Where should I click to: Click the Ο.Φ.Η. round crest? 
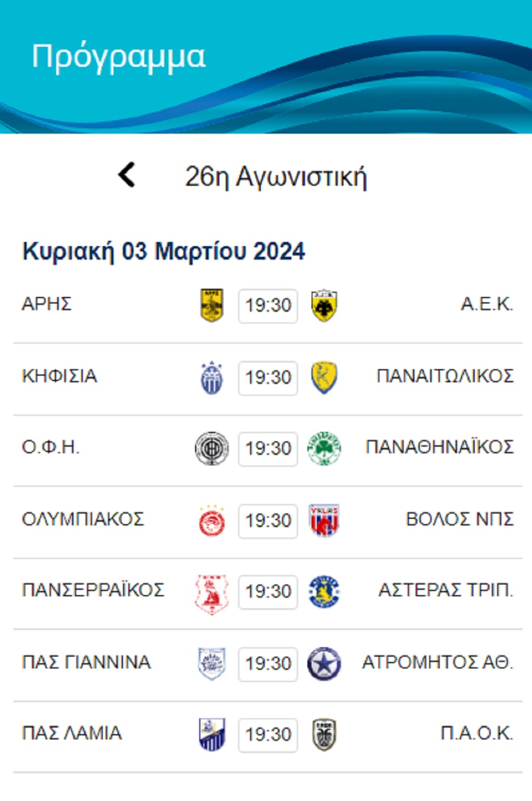212,448
